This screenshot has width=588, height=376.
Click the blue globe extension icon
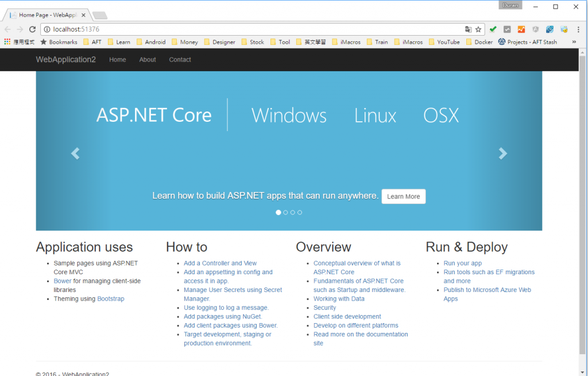point(550,29)
